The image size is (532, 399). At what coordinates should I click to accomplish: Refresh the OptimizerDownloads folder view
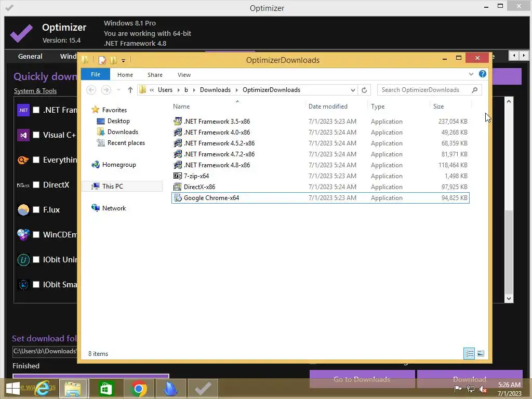coord(364,90)
